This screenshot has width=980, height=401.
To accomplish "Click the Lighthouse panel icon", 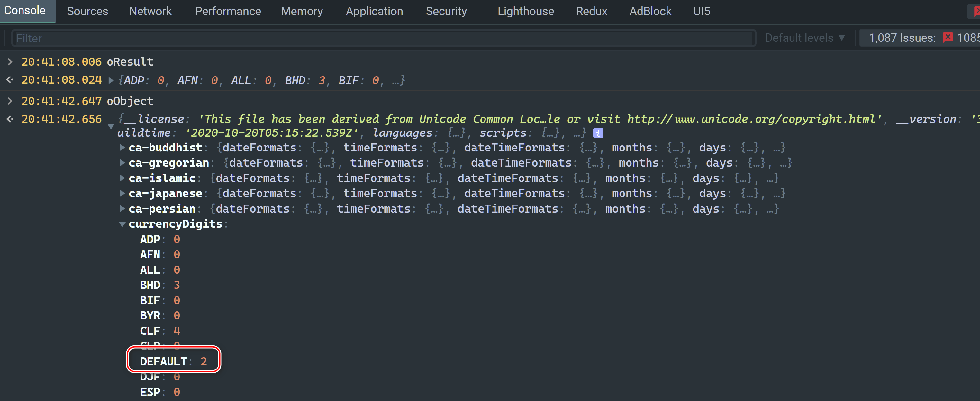I will coord(526,11).
